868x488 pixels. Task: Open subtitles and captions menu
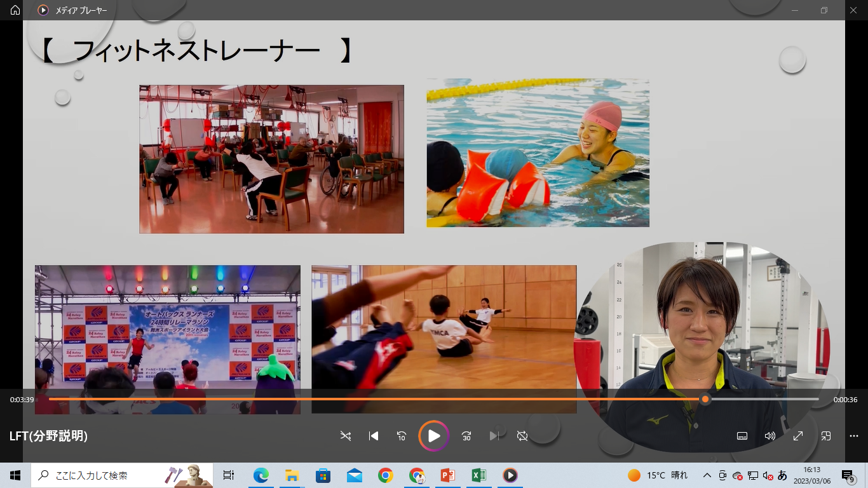(742, 436)
